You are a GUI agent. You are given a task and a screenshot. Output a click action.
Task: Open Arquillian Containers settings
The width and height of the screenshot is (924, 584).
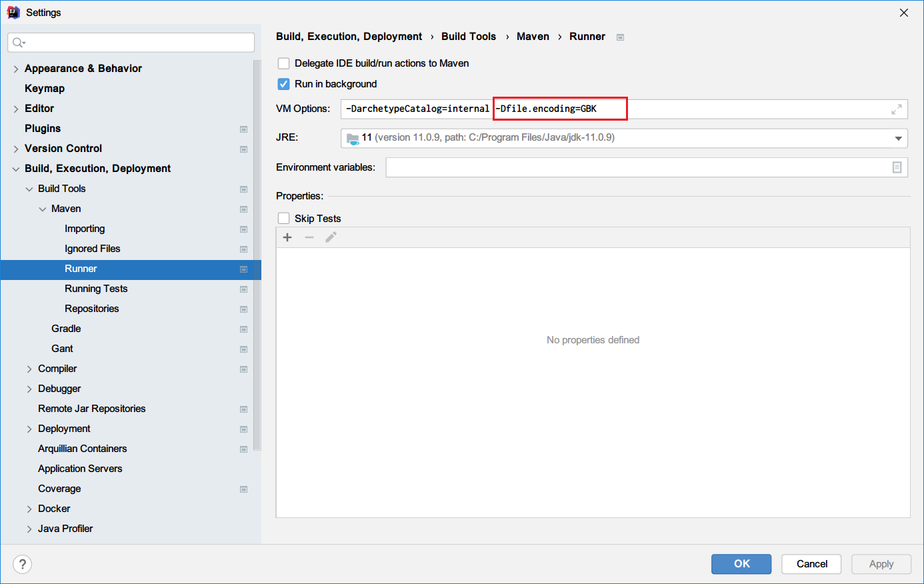point(83,449)
